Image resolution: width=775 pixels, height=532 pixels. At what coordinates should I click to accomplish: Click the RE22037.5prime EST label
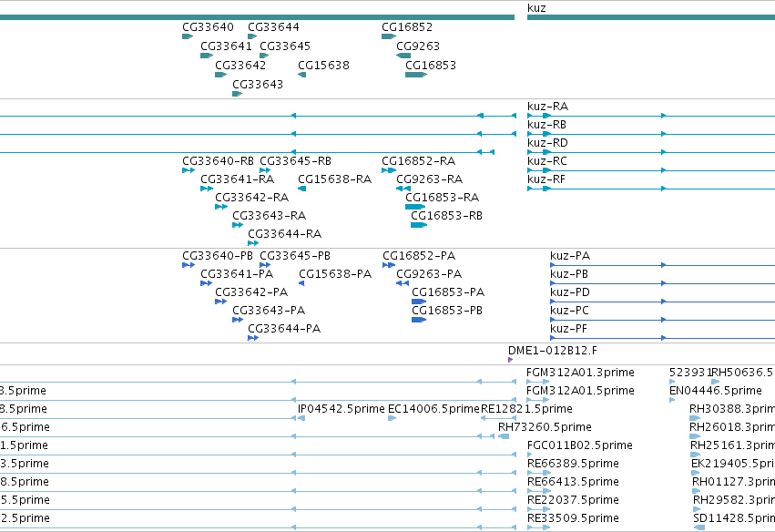click(574, 500)
